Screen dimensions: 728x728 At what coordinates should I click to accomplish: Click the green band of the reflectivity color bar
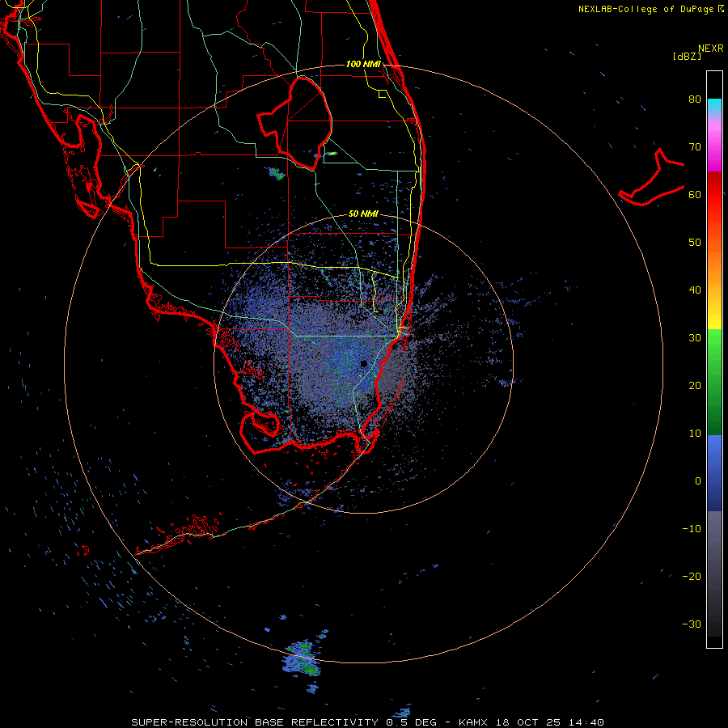point(714,382)
